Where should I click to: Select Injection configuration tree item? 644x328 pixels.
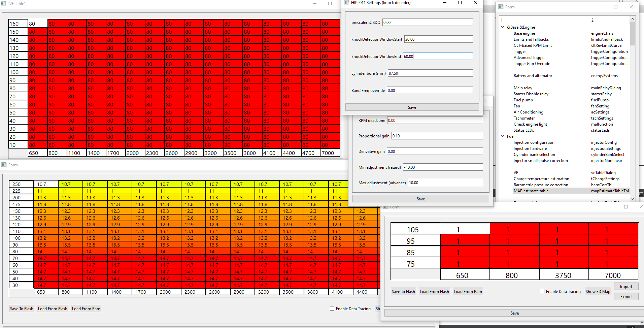pos(534,142)
